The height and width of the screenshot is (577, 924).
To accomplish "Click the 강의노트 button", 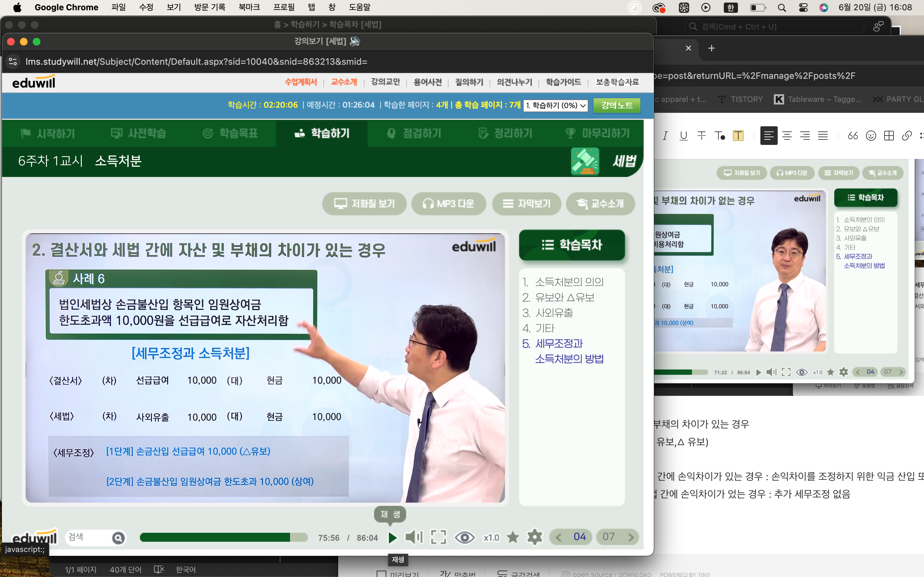I will [617, 105].
